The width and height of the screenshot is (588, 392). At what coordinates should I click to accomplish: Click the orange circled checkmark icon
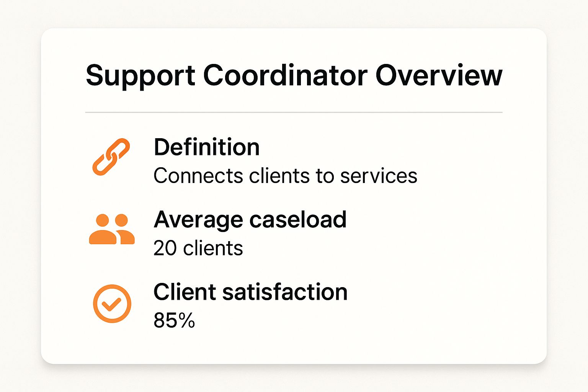[x=112, y=303]
